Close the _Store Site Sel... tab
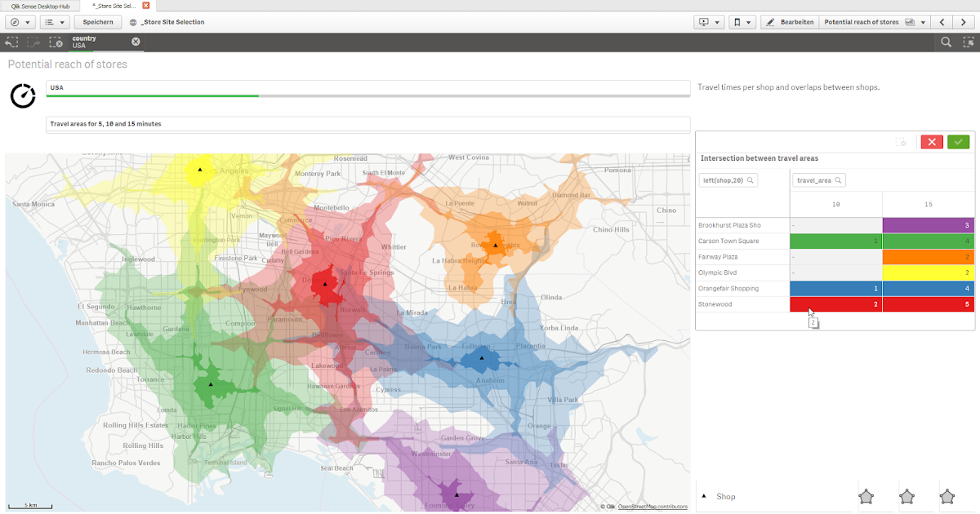The height and width of the screenshot is (514, 980). click(x=146, y=5)
